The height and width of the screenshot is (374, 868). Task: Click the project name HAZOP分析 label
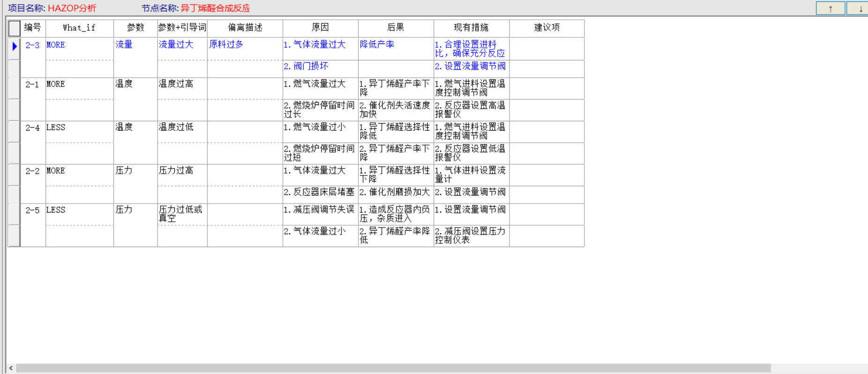[72, 8]
